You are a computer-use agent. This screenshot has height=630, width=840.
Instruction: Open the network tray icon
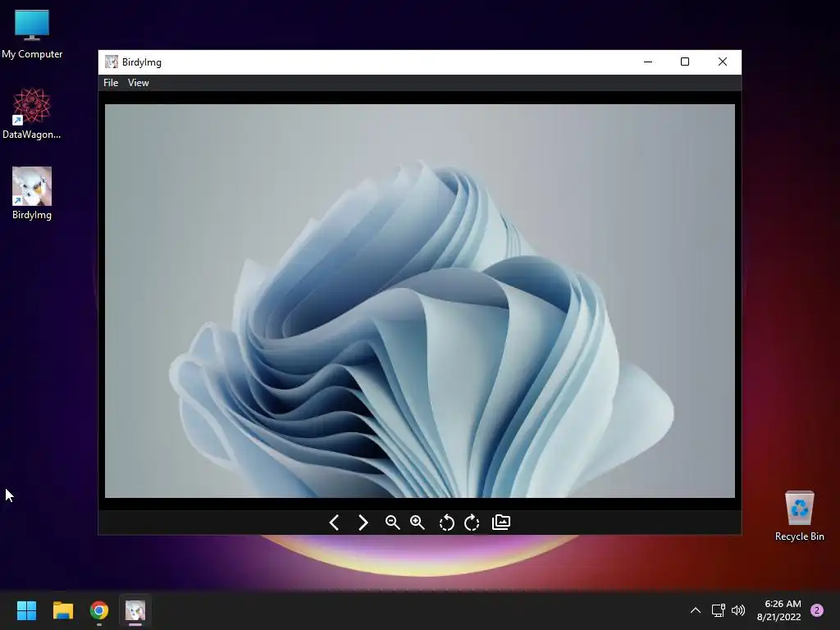pos(718,610)
